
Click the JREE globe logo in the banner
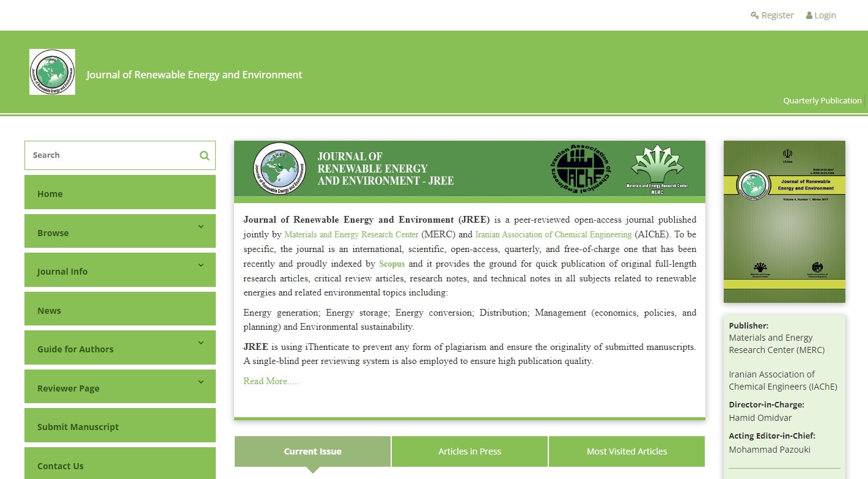pos(279,169)
